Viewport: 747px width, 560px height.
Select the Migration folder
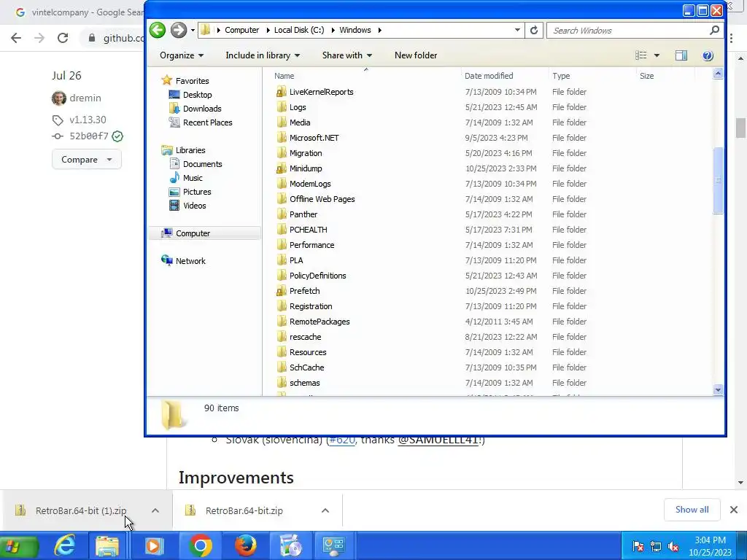coord(306,153)
